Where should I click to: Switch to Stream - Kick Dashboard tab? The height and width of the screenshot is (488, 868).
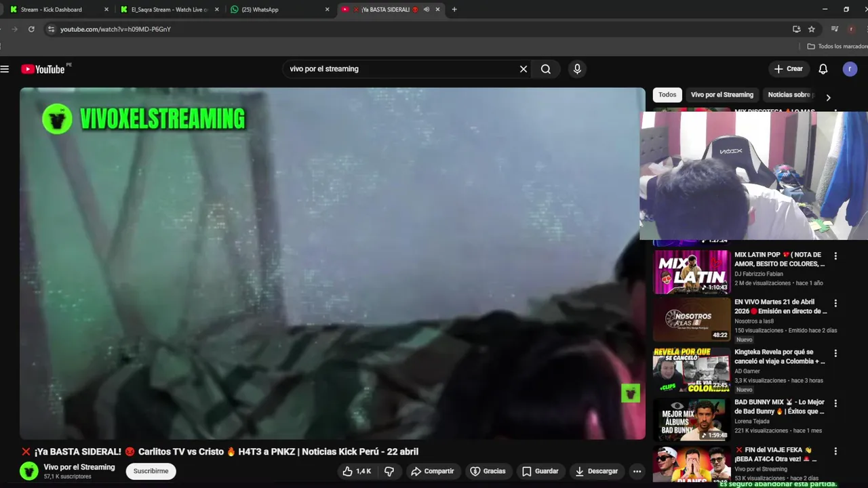pyautogui.click(x=58, y=9)
